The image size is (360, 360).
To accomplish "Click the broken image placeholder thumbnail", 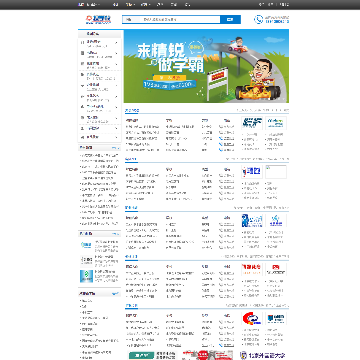I will point(276,172).
